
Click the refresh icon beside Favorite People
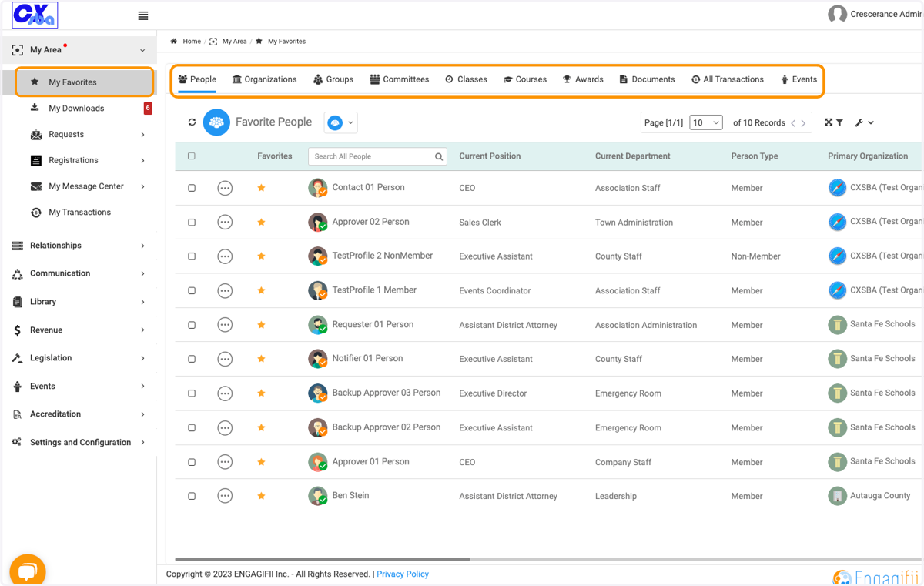tap(192, 122)
